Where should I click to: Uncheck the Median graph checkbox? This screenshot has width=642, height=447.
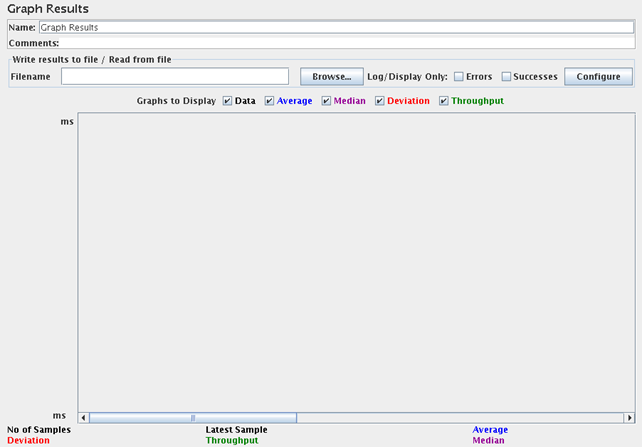click(326, 101)
